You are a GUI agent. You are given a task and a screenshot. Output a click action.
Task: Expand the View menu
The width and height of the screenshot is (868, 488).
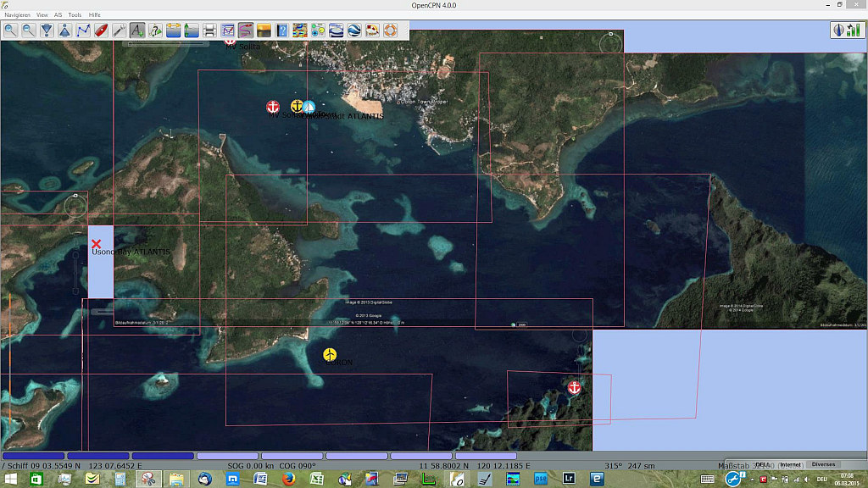42,15
